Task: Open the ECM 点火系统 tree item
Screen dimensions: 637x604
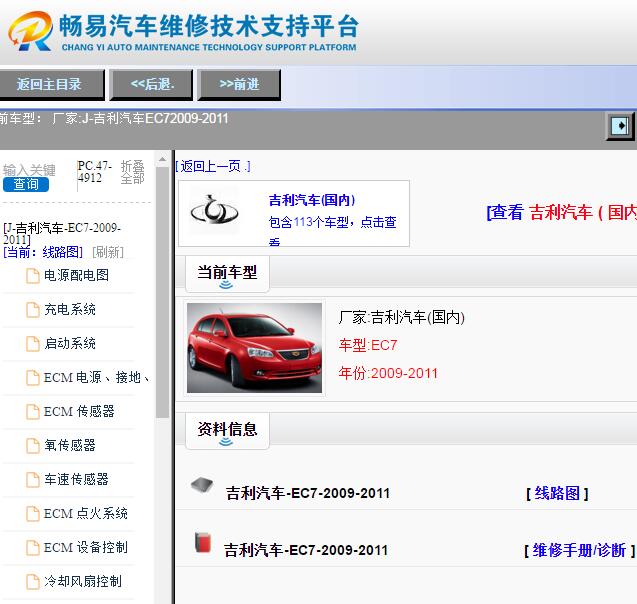Action: [x=86, y=514]
